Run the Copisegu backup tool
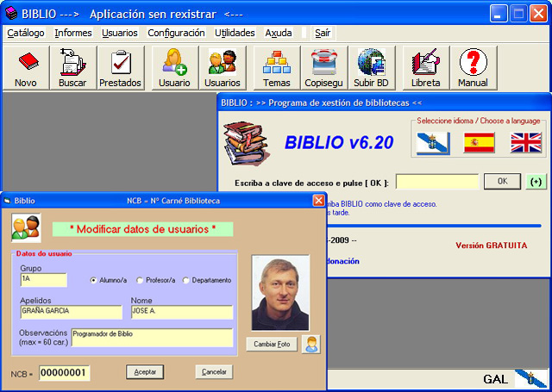 (x=323, y=68)
